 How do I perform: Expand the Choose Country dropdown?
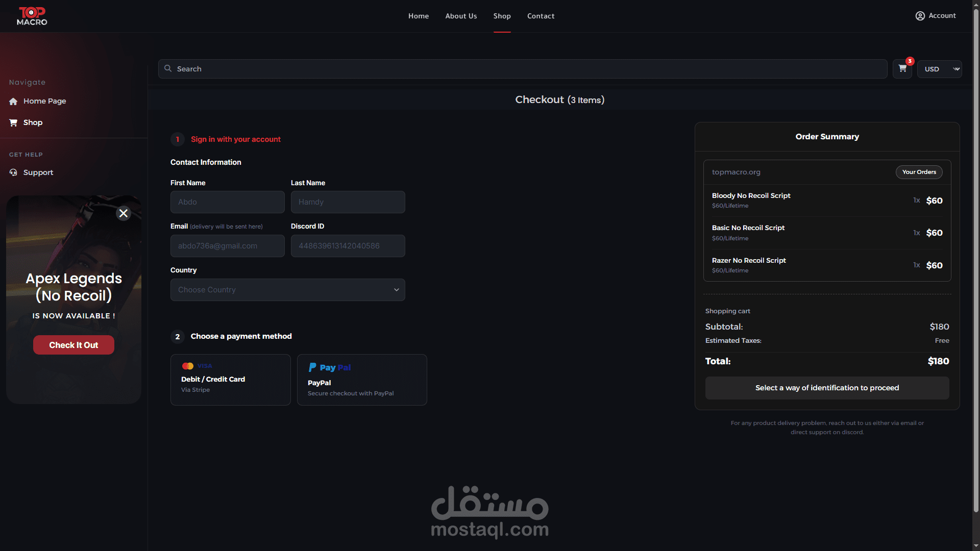pyautogui.click(x=288, y=290)
